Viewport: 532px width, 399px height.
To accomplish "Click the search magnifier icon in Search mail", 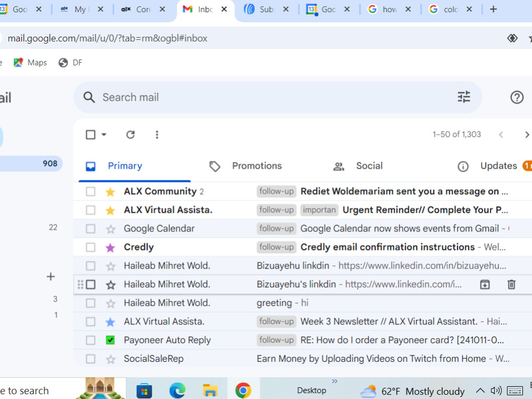I will 89,97.
